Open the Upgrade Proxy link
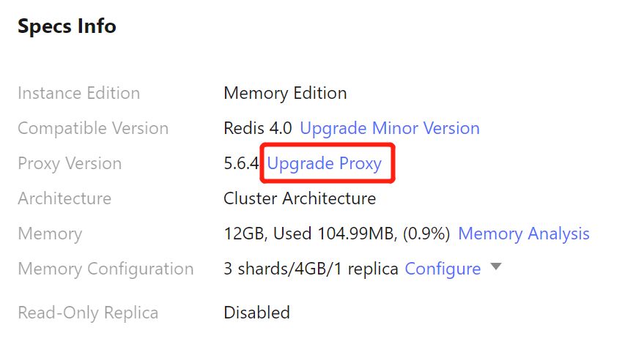644x347 pixels. (324, 163)
